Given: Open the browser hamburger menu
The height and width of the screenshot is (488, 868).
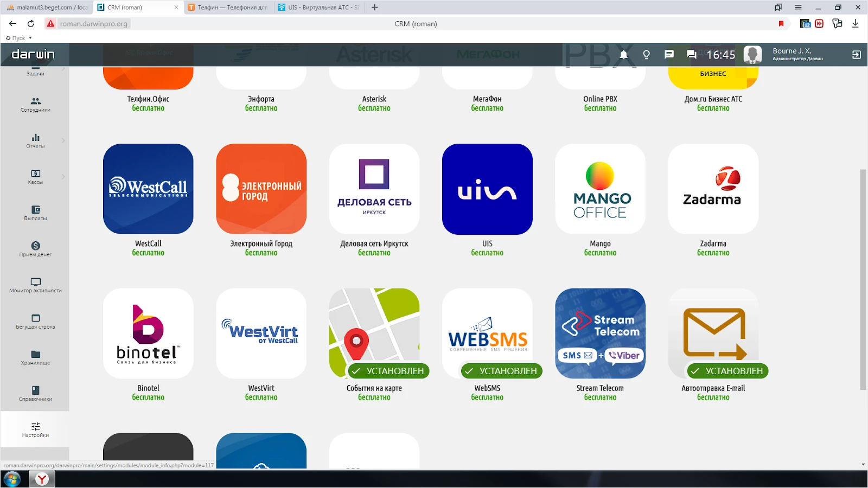Looking at the screenshot, I should 798,8.
